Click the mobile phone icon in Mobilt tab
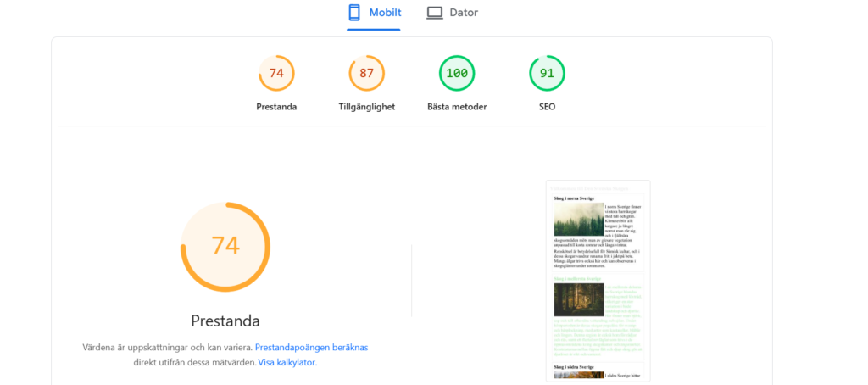The height and width of the screenshot is (385, 868). click(x=354, y=13)
